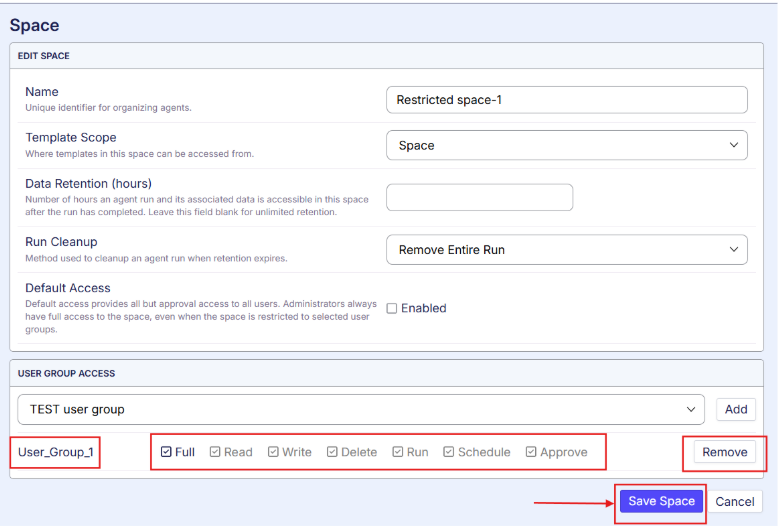Remove User_Group_1 from access list

725,452
